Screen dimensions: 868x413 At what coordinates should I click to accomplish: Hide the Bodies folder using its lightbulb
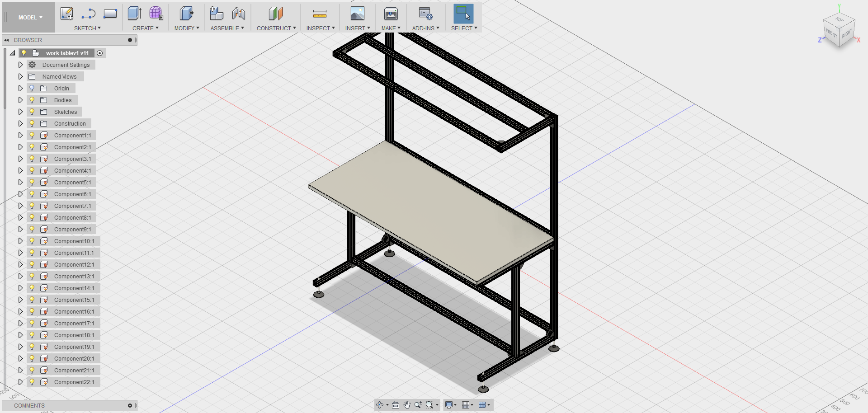tap(31, 100)
